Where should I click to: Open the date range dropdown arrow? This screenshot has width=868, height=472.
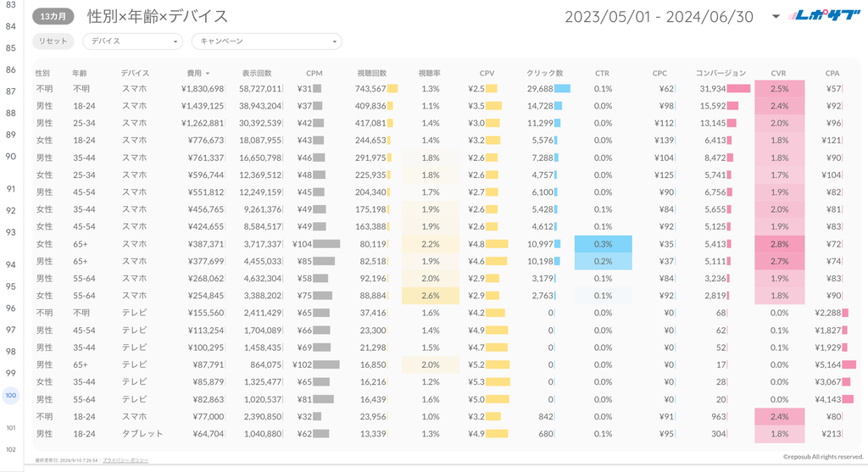point(776,16)
